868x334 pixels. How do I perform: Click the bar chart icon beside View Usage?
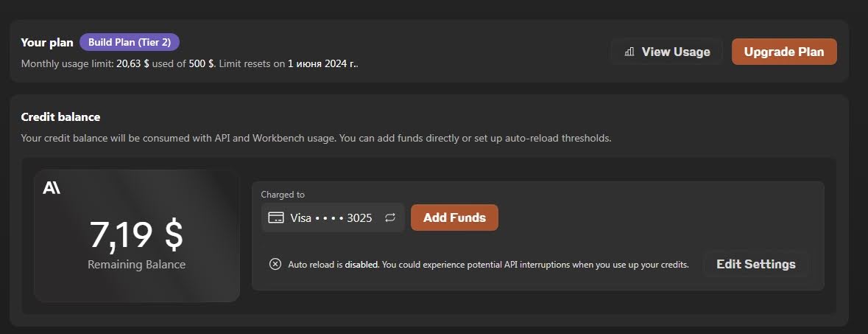coord(629,52)
